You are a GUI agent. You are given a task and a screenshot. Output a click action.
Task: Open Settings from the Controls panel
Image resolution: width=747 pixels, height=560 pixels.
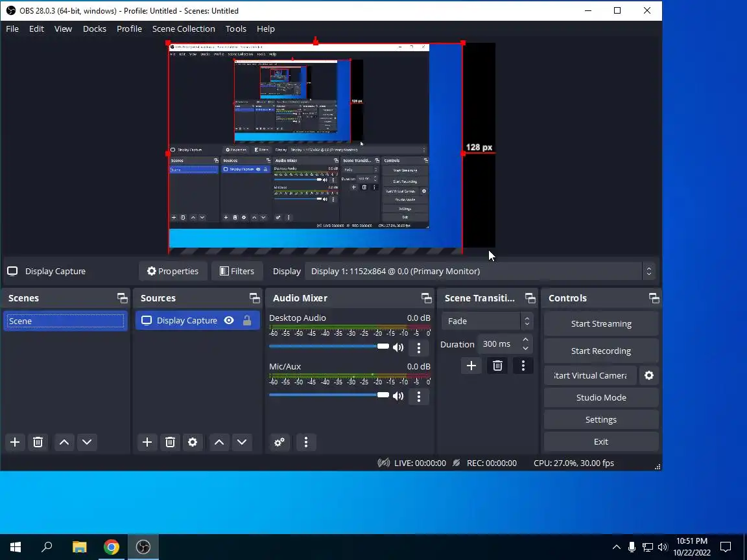pos(601,419)
